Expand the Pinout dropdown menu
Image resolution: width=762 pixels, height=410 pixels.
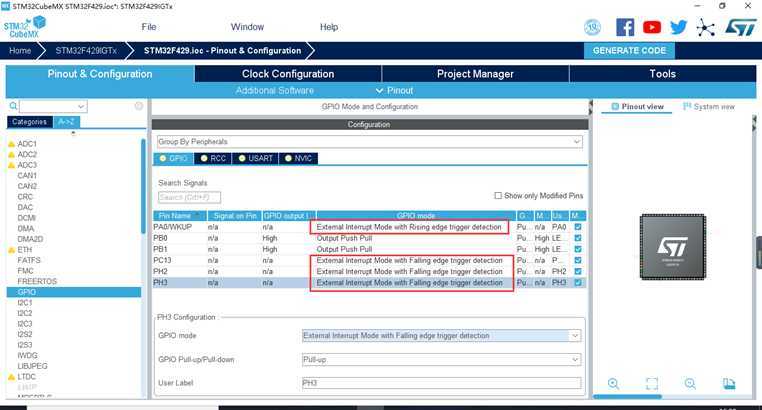coord(394,90)
